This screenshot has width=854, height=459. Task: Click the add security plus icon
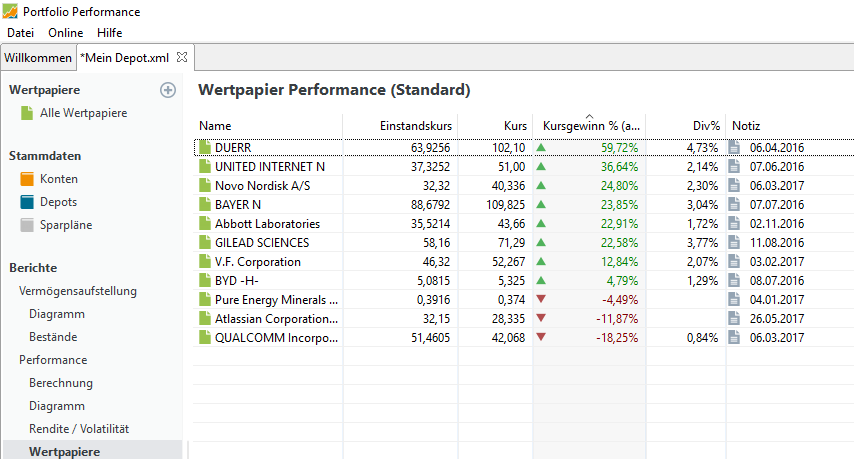click(x=168, y=90)
